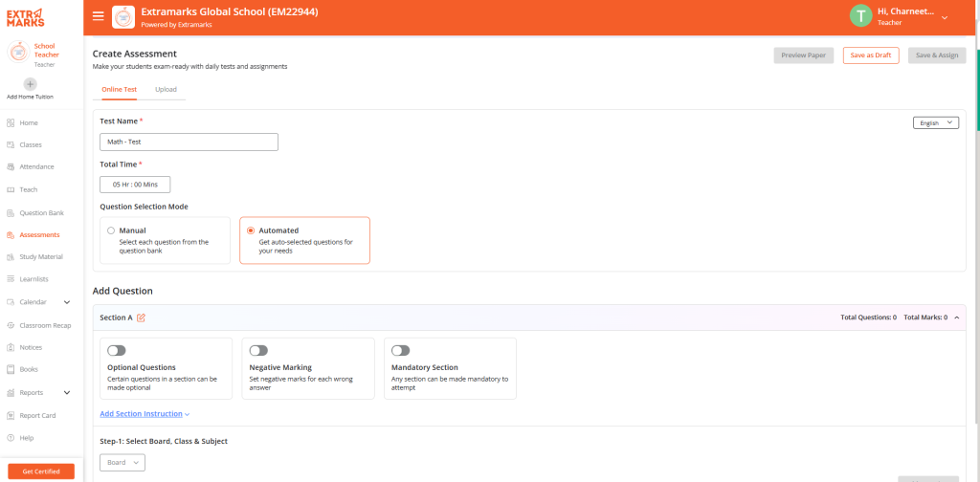Click the Learnlists sidebar icon
This screenshot has width=980, height=482.
pos(11,279)
